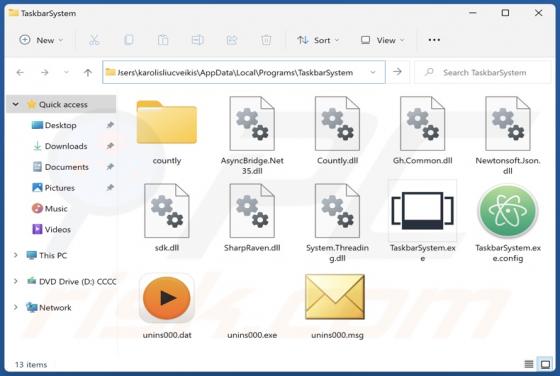The height and width of the screenshot is (376, 560).
Task: Select the unins000.dat play icon
Action: click(x=167, y=298)
